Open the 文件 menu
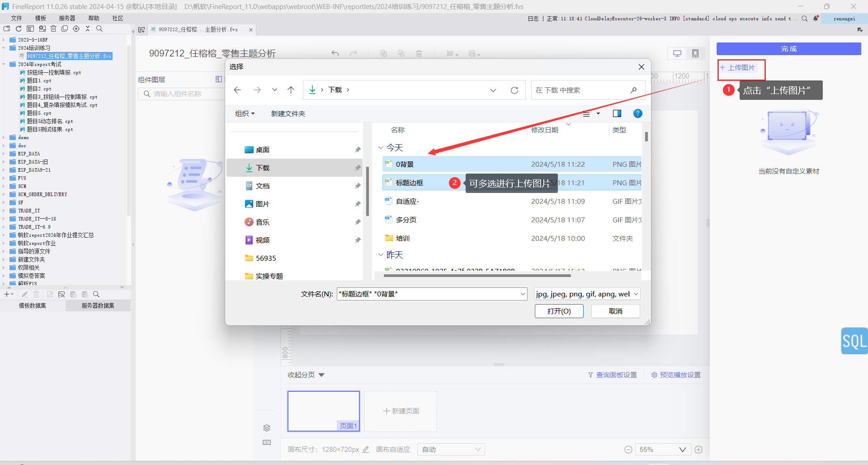This screenshot has width=868, height=465. point(17,19)
